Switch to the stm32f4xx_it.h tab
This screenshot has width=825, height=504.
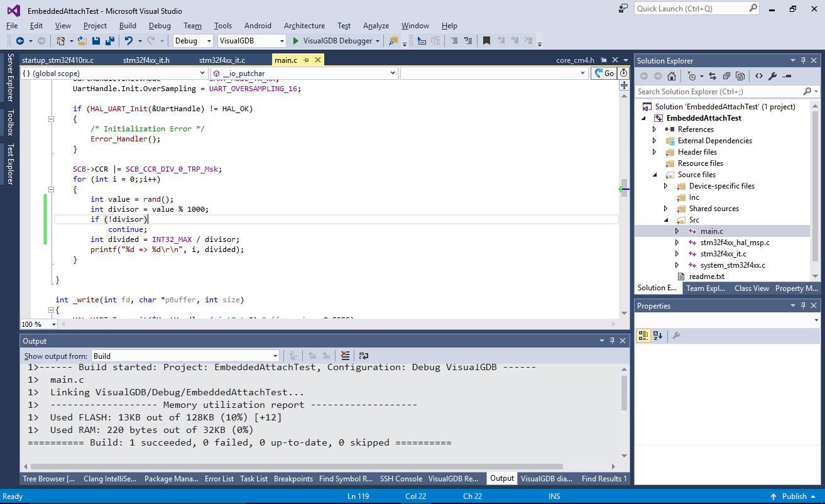pyautogui.click(x=146, y=60)
